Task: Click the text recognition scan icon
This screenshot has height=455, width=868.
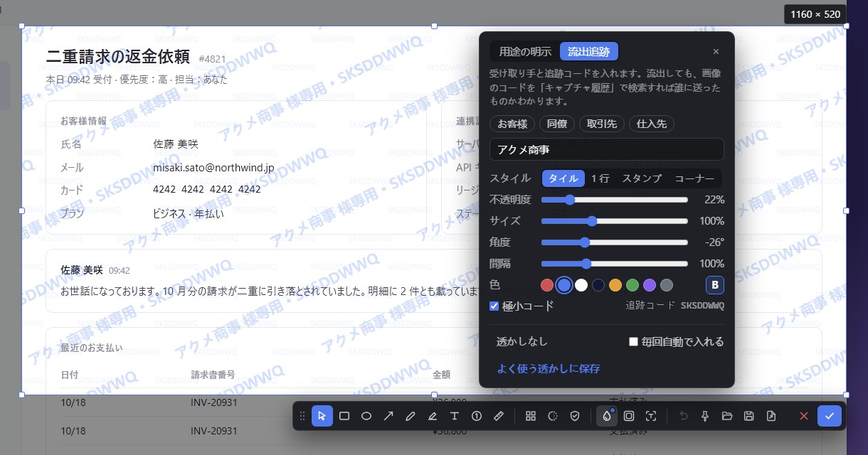Action: coord(651,416)
